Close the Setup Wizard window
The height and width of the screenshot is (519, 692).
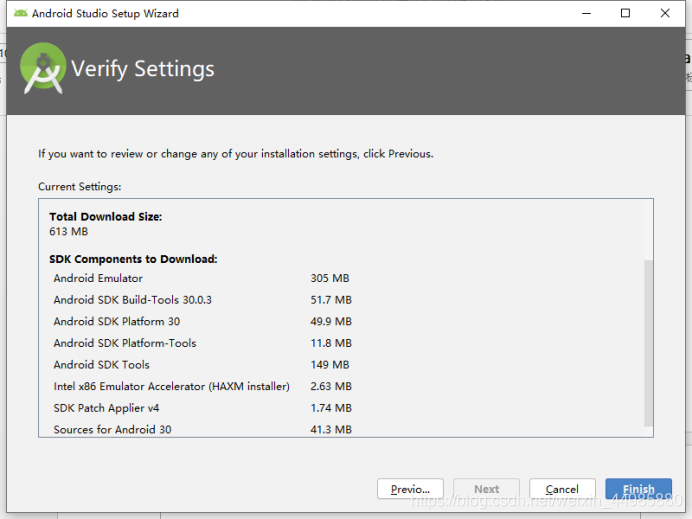point(665,13)
